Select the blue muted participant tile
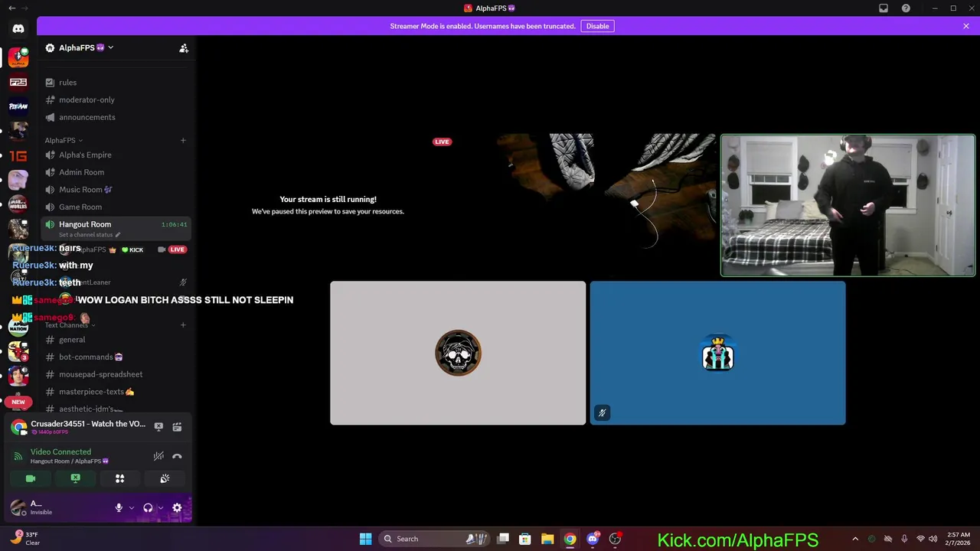Image resolution: width=980 pixels, height=551 pixels. [717, 353]
